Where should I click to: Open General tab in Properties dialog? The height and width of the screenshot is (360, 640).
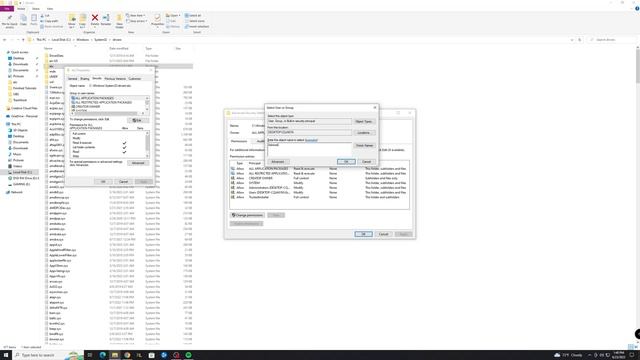click(x=72, y=78)
